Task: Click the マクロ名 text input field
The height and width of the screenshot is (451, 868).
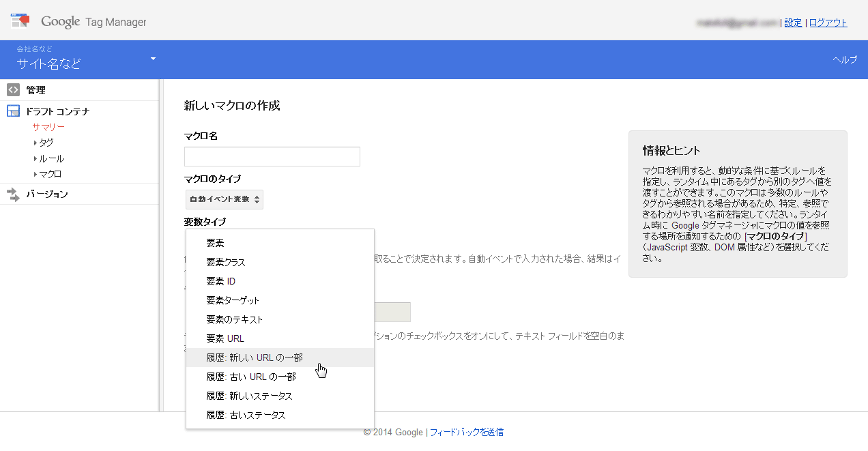Action: [272, 156]
